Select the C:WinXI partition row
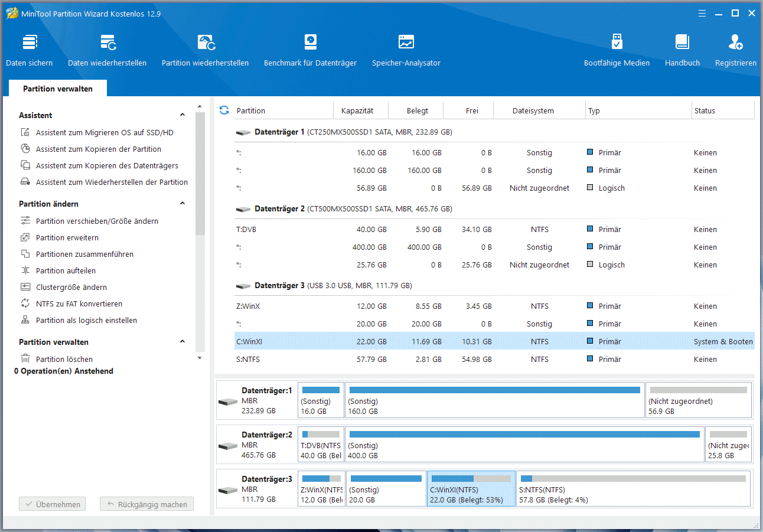 pos(494,342)
